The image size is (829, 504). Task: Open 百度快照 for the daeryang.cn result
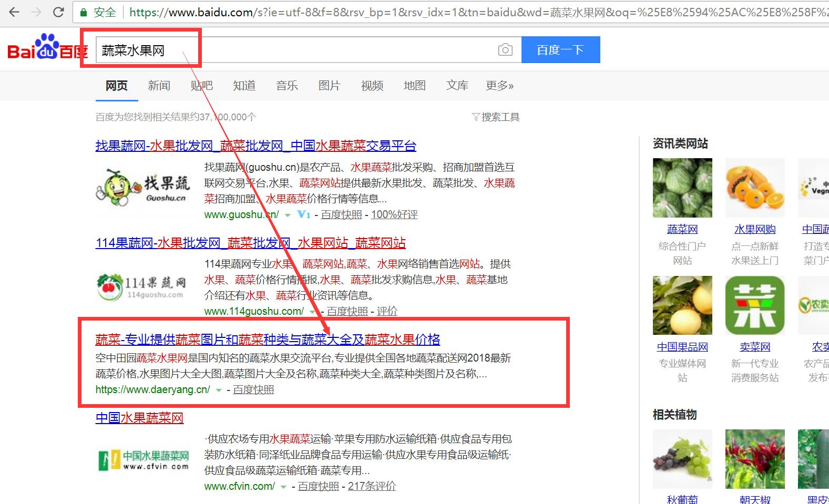point(253,389)
